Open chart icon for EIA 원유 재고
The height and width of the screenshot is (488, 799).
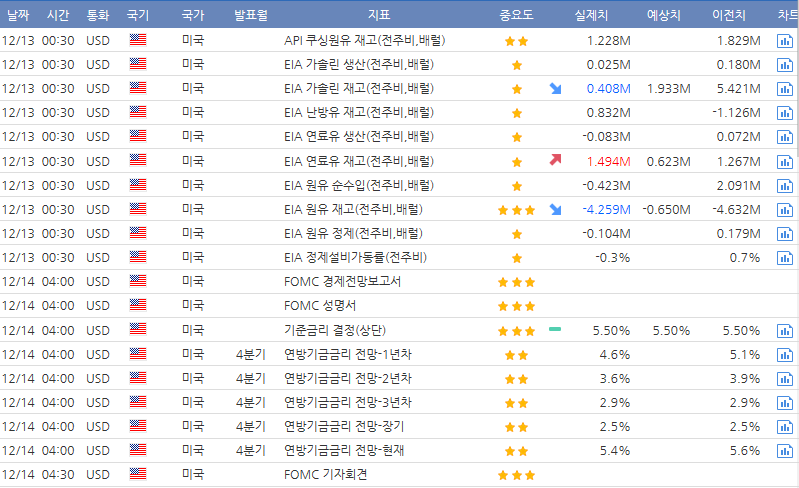pyautogui.click(x=785, y=209)
